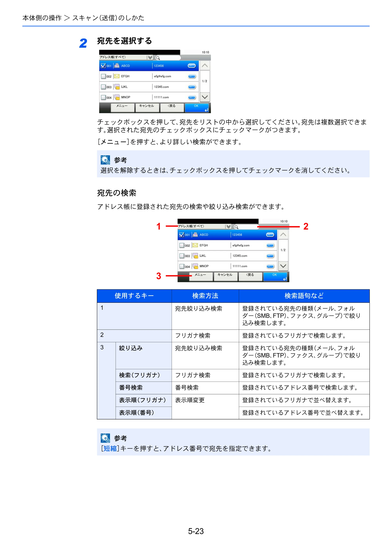
Task: Click ABCD fax icon in the 宛先の検索 figure
Action: (195, 234)
